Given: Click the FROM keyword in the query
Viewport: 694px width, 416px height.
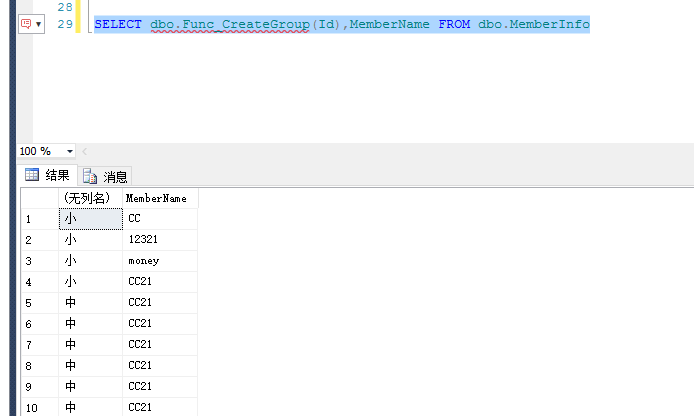Looking at the screenshot, I should 454,24.
